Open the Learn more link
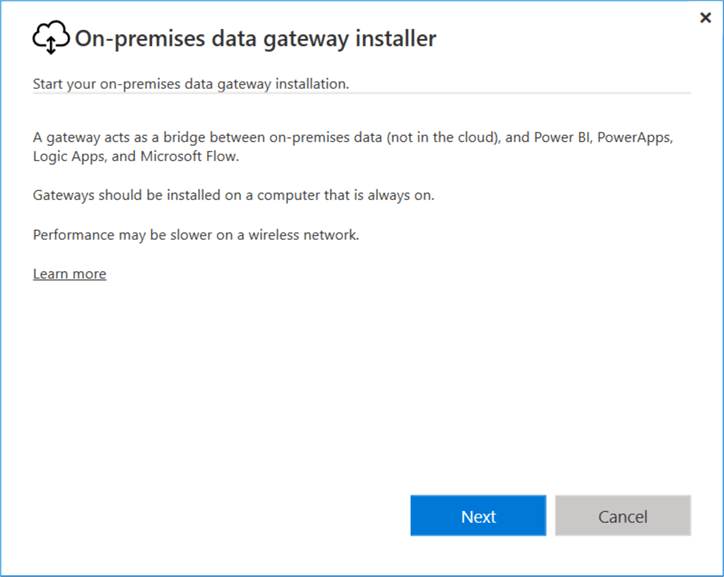 pyautogui.click(x=69, y=274)
